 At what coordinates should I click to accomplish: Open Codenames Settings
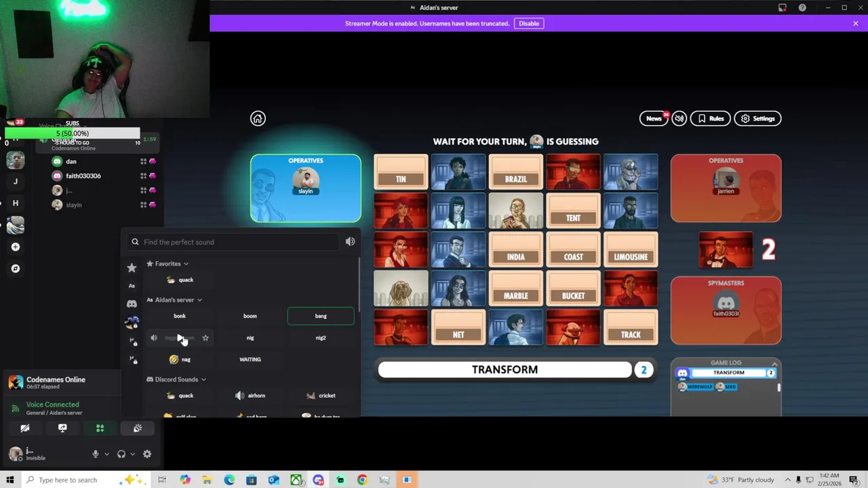(x=757, y=119)
